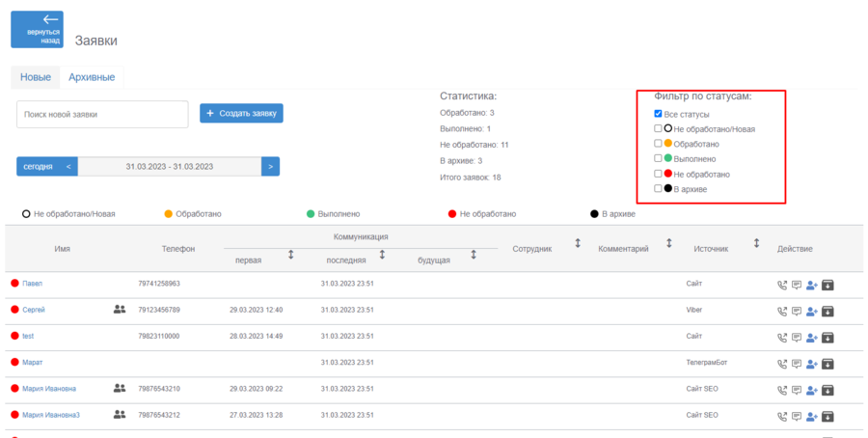The image size is (868, 438).
Task: Go to next date with > arrow
Action: (x=271, y=167)
